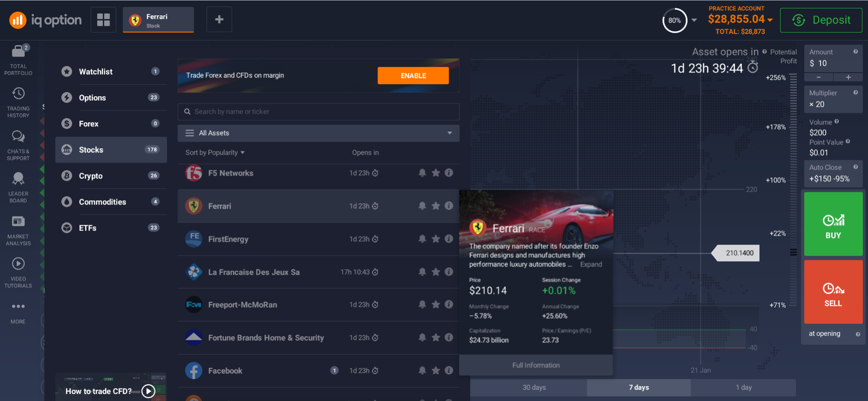Play the How to trade CFD video
The image size is (868, 401).
click(x=148, y=391)
